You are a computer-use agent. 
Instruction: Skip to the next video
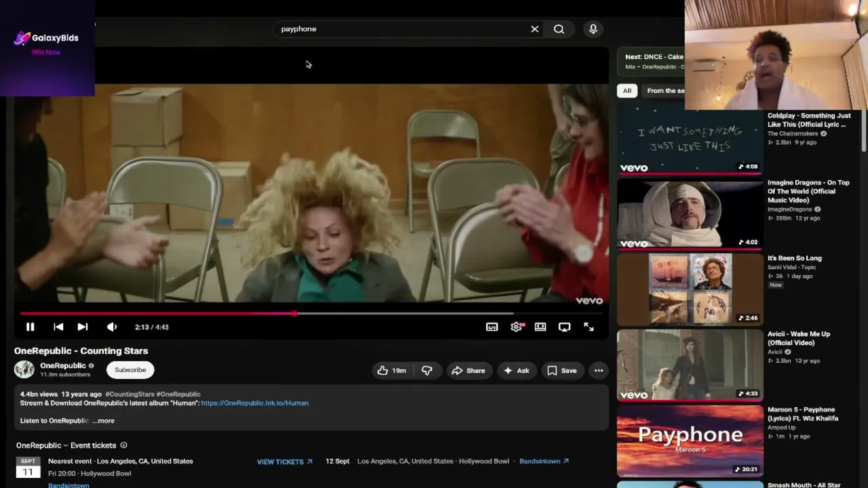pyautogui.click(x=83, y=327)
